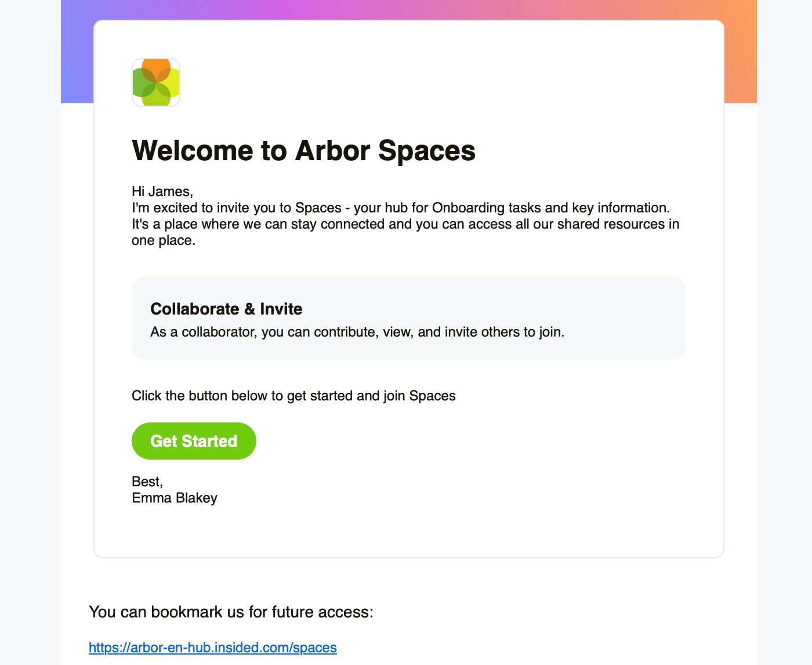Open the arbor-en-hub.insided.com/spaces link

click(212, 648)
